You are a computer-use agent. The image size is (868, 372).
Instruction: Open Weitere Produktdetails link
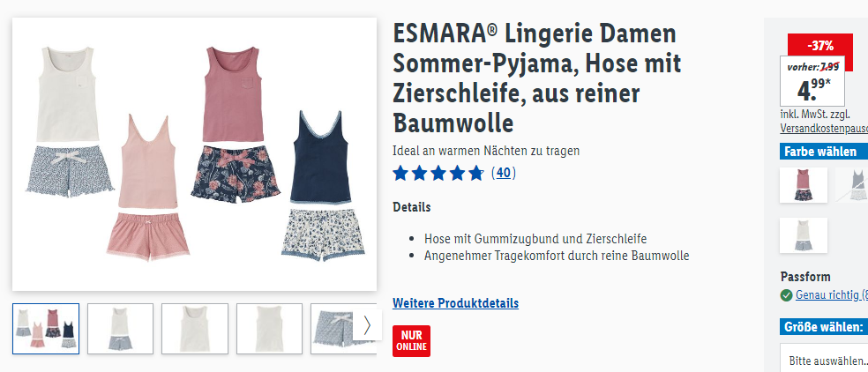pyautogui.click(x=455, y=303)
